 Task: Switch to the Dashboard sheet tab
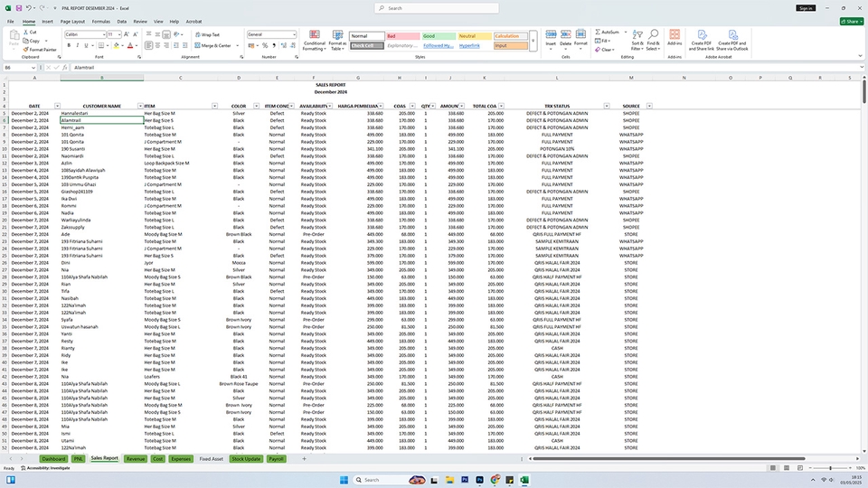click(53, 459)
